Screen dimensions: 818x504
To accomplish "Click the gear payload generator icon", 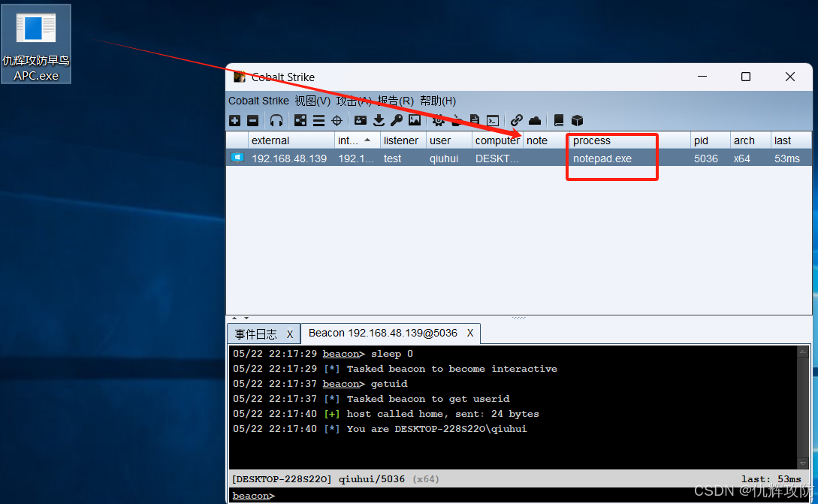I will (438, 120).
